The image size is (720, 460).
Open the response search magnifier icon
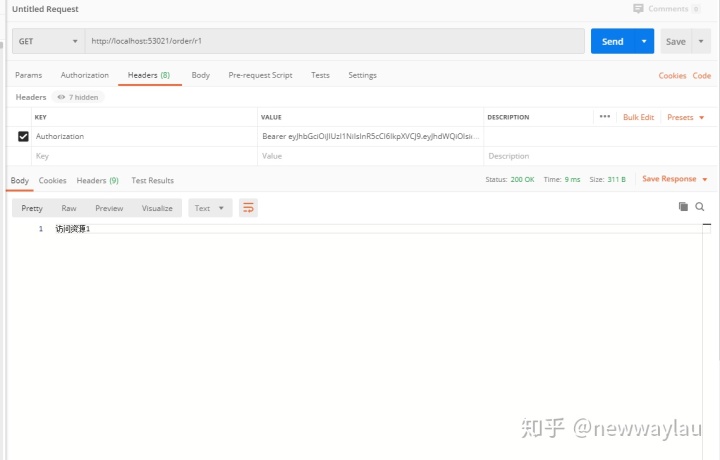pos(700,207)
